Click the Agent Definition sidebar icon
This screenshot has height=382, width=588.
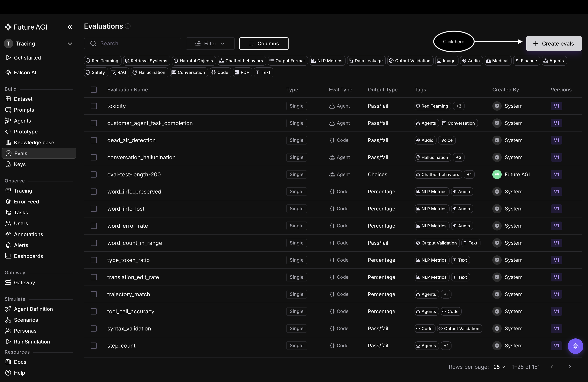[8, 309]
